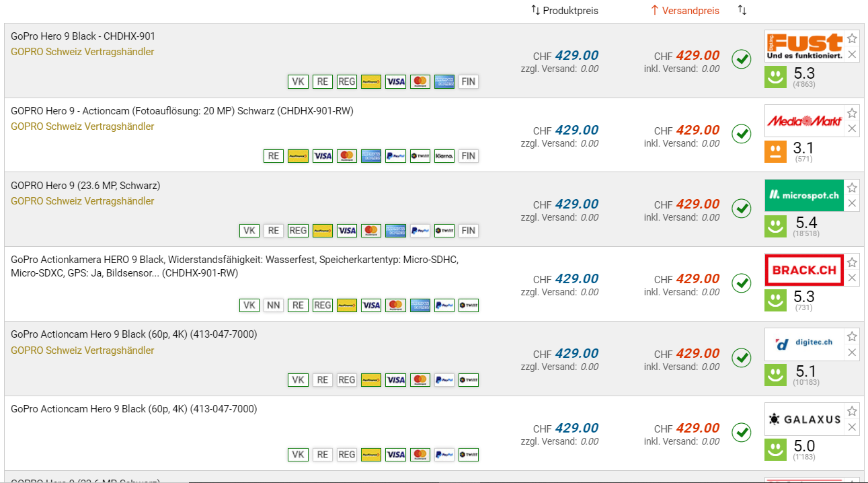Open the GOPRO Hero 9 (23.6 MP, Schwarz) listing
Screen dimensions: 868x483
[x=85, y=186]
